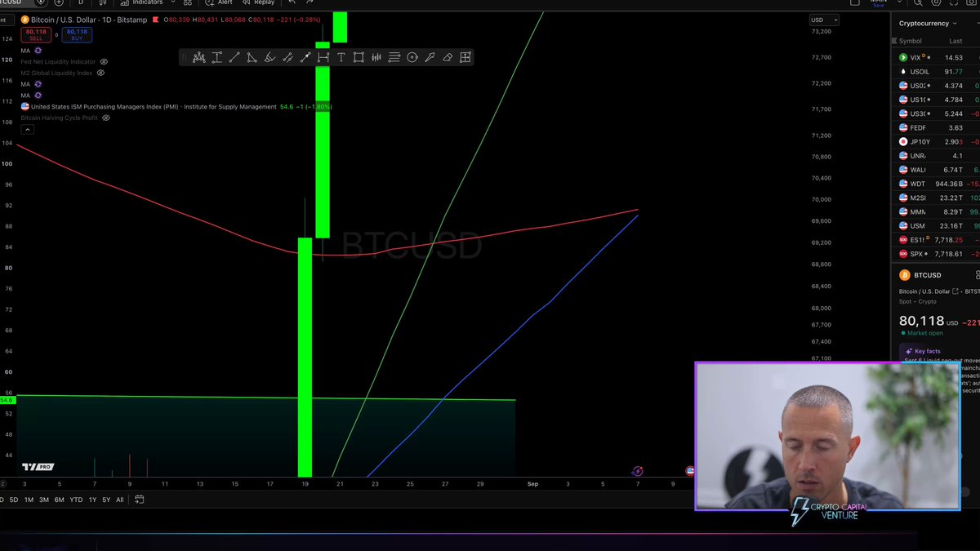Select the JP10Y watchlist row

936,142
